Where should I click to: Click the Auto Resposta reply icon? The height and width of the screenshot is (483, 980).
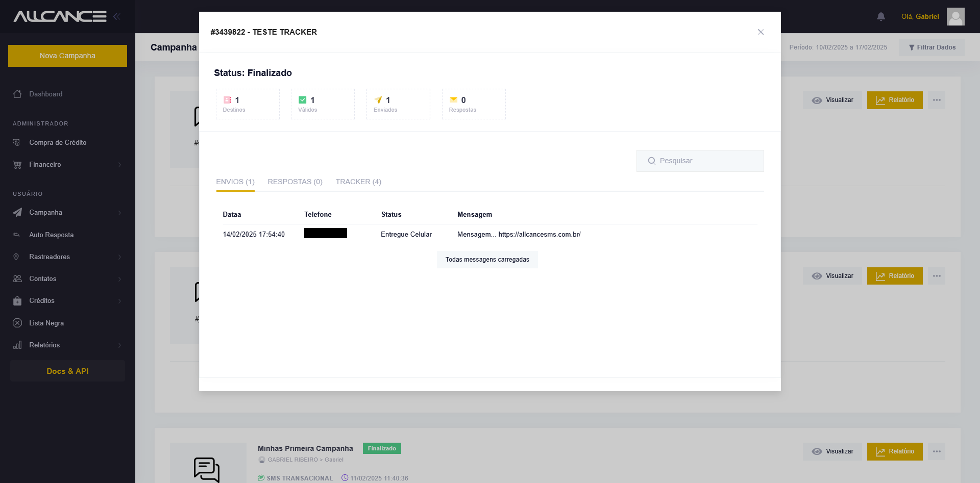point(16,235)
